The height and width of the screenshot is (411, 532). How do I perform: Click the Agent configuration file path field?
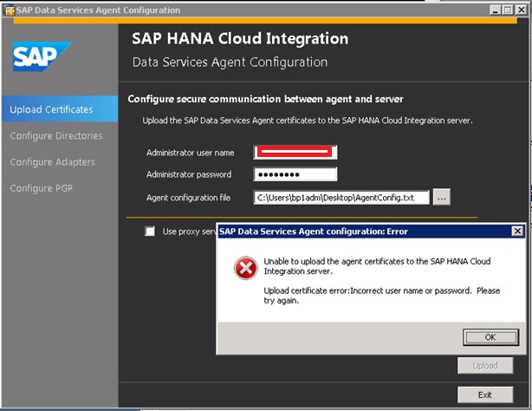[x=341, y=198]
